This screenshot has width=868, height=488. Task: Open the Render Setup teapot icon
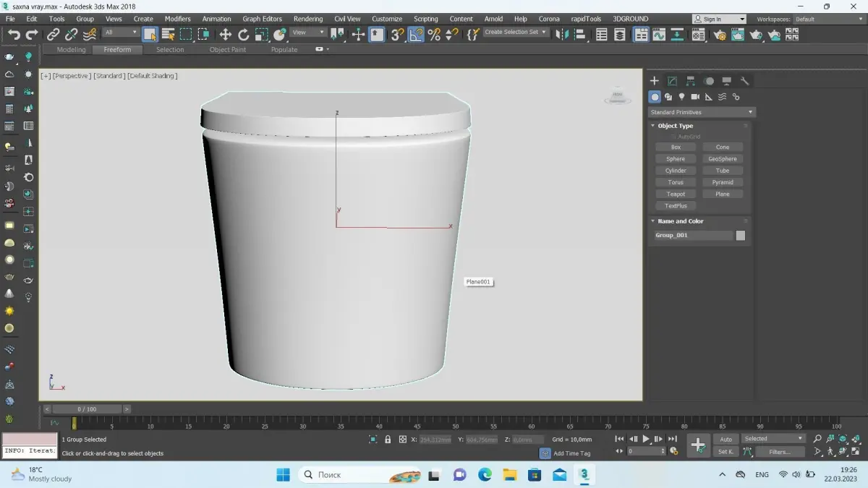click(720, 34)
